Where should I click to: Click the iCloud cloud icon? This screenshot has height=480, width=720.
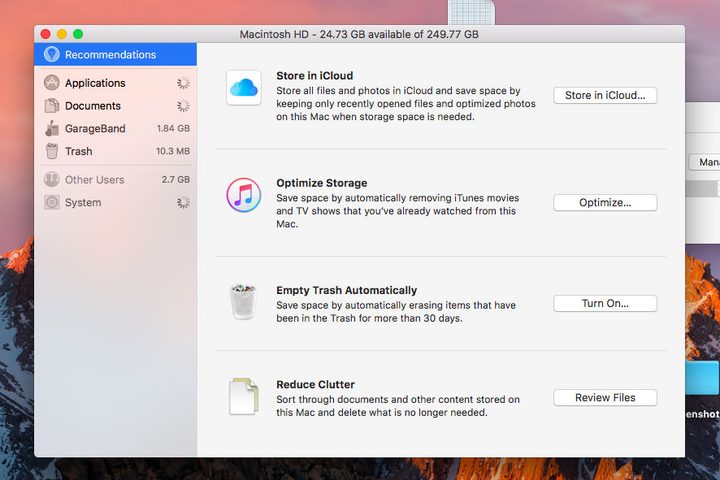click(243, 87)
